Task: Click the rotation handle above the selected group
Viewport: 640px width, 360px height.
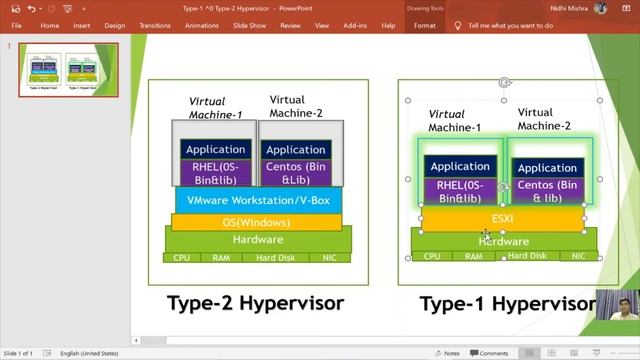Action: click(504, 82)
